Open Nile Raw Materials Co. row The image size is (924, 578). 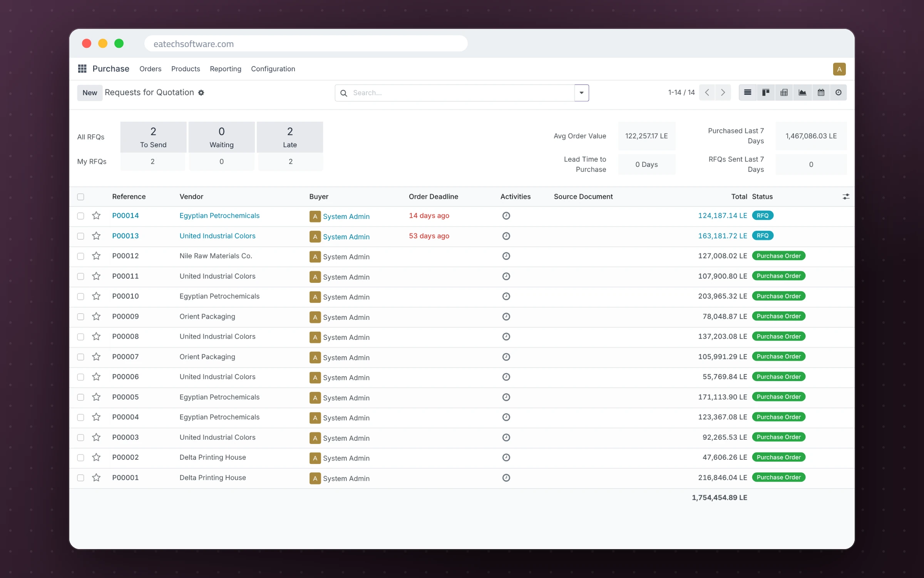[462, 256]
